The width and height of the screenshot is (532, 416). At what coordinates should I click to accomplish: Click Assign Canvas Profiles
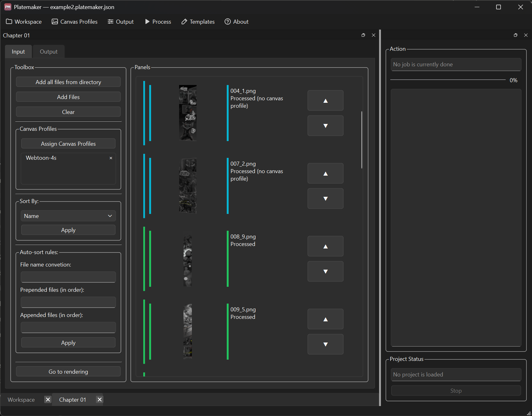(x=68, y=144)
